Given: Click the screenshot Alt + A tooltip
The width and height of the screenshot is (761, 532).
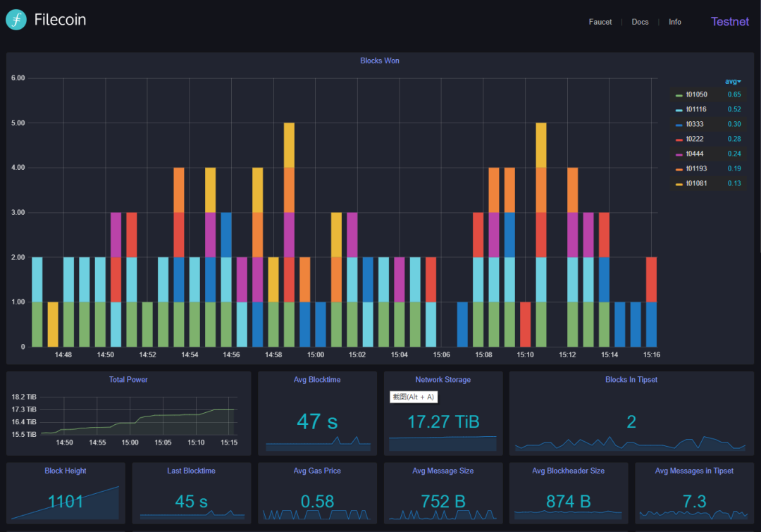Looking at the screenshot, I should pos(414,397).
